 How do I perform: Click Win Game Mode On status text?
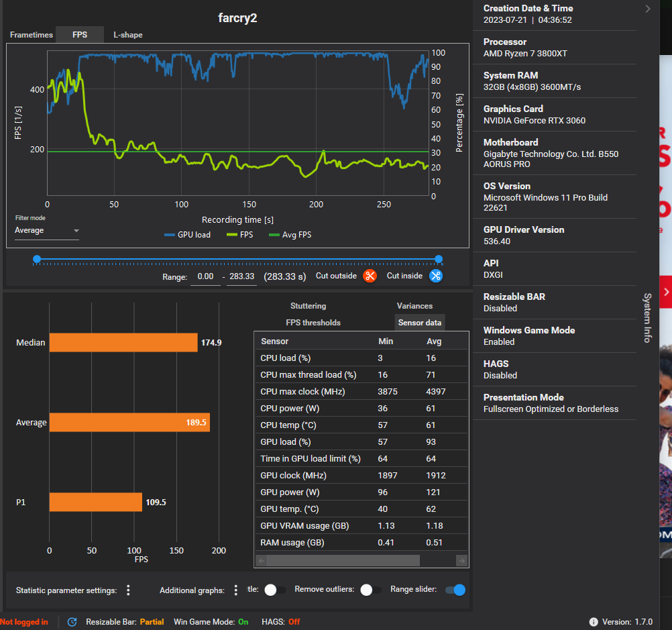click(x=211, y=622)
